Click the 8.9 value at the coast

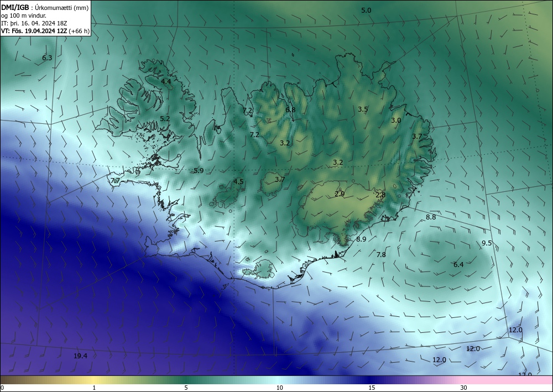pos(361,239)
